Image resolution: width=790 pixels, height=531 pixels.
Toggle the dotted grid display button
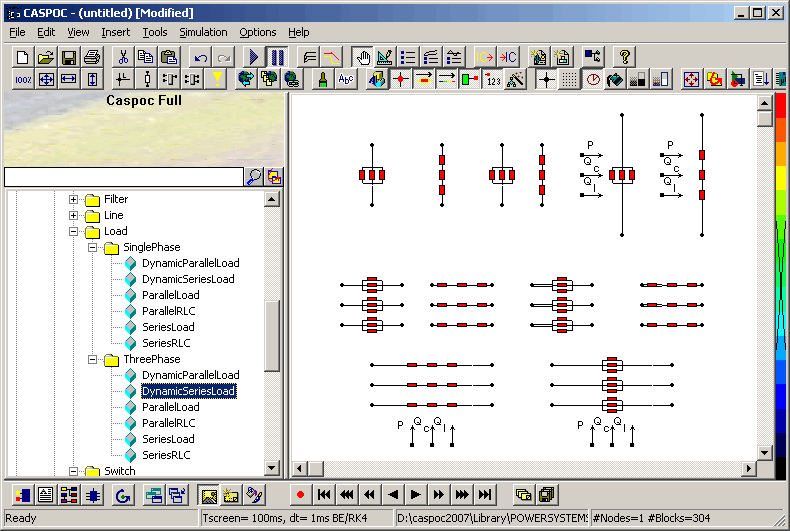click(568, 79)
